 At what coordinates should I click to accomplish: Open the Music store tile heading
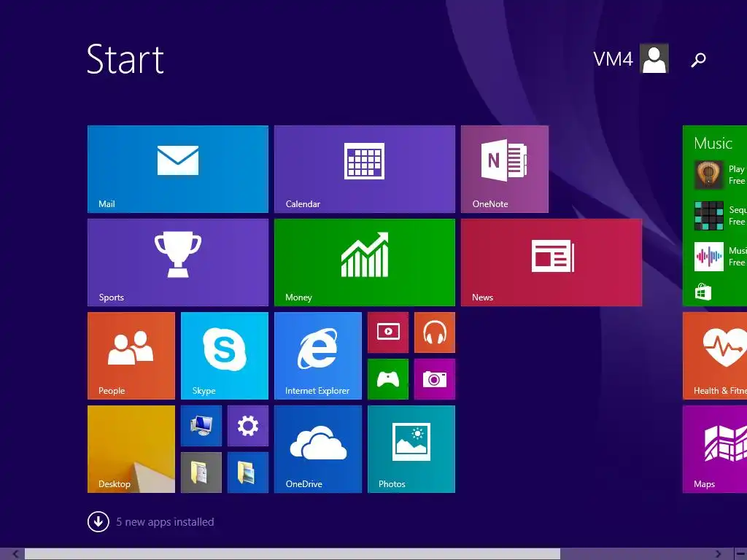(x=713, y=144)
